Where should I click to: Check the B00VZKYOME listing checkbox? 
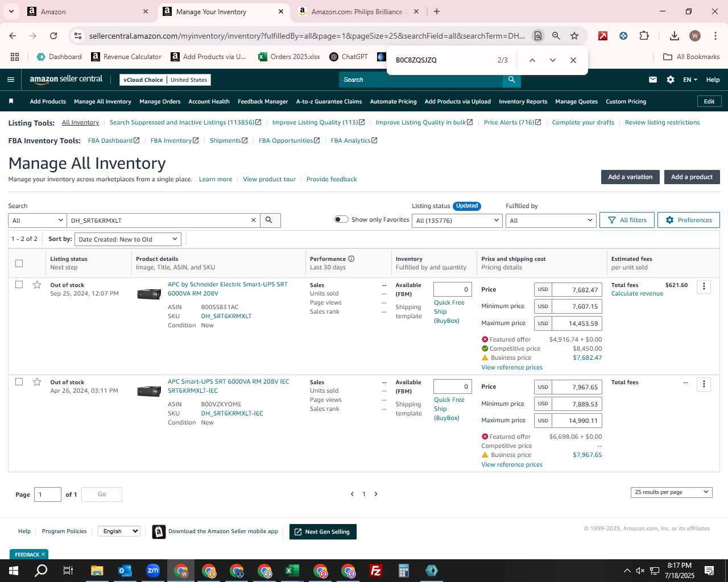19,381
